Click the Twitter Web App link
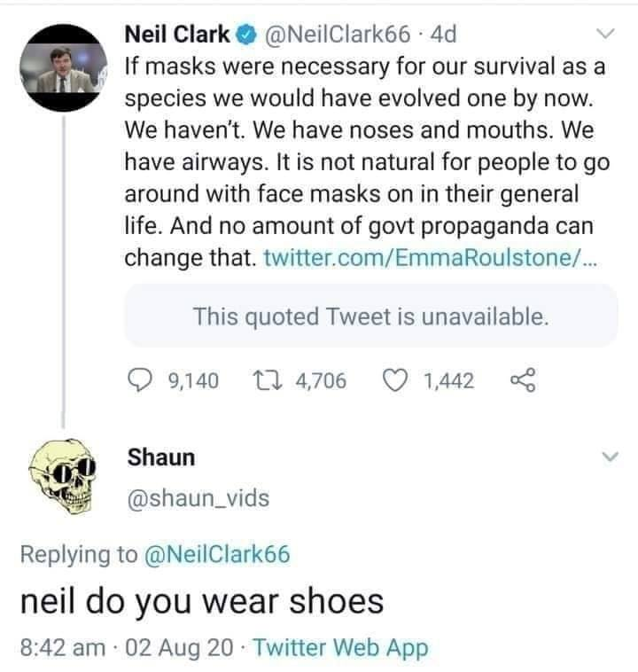This screenshot has width=638, height=672. pos(340,647)
